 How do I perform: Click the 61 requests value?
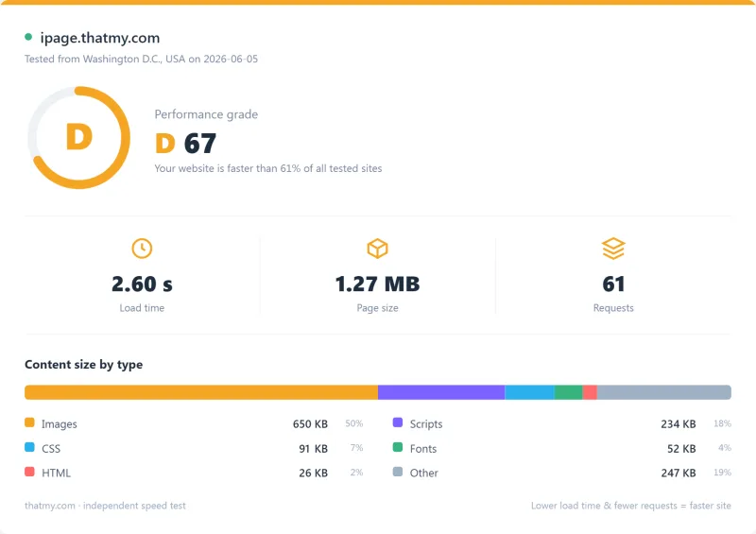[613, 284]
